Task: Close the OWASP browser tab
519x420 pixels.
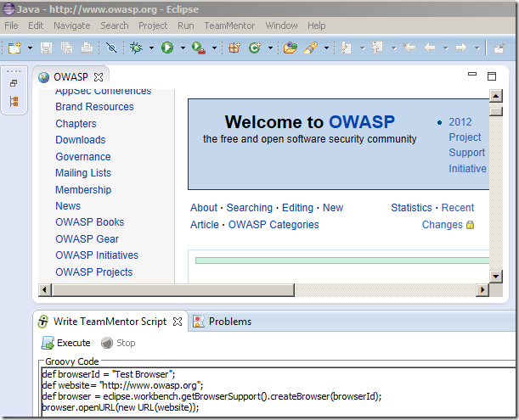Action: (x=99, y=78)
